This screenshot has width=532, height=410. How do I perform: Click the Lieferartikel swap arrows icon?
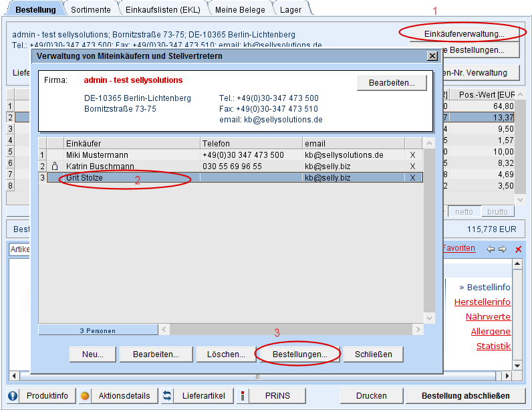[x=167, y=395]
